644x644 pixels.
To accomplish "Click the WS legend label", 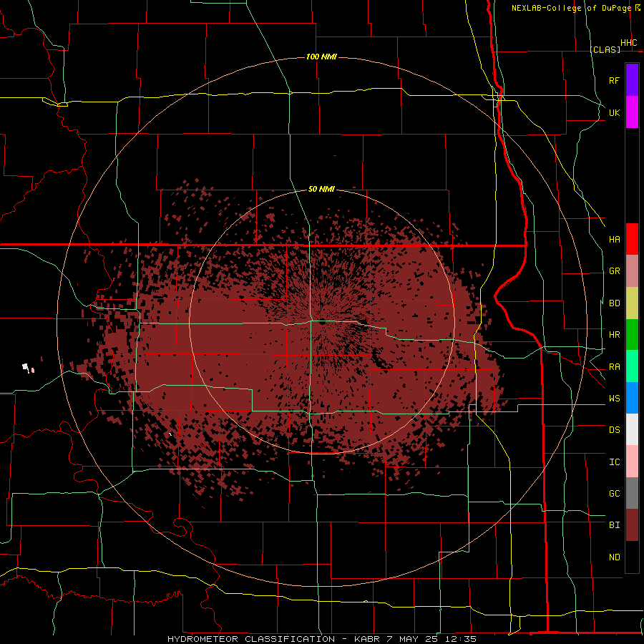I will pyautogui.click(x=614, y=399).
